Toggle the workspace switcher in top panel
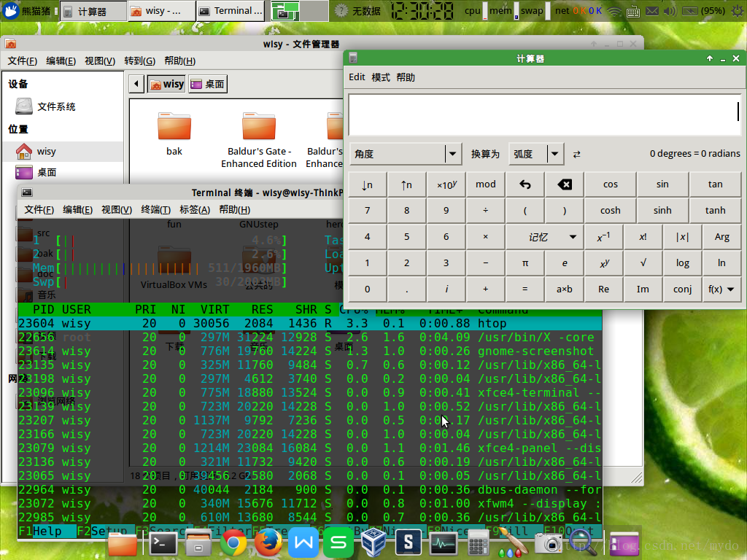Viewport: 747px width, 560px height. [300, 11]
